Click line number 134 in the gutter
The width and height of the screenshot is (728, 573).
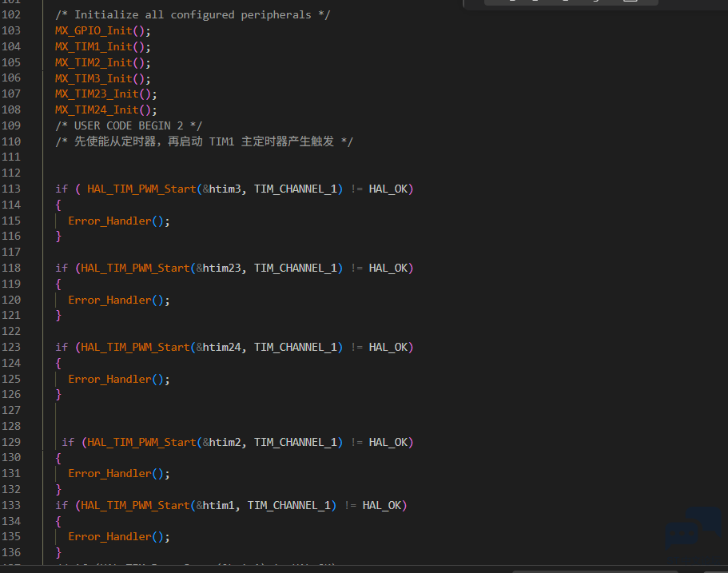click(x=11, y=521)
